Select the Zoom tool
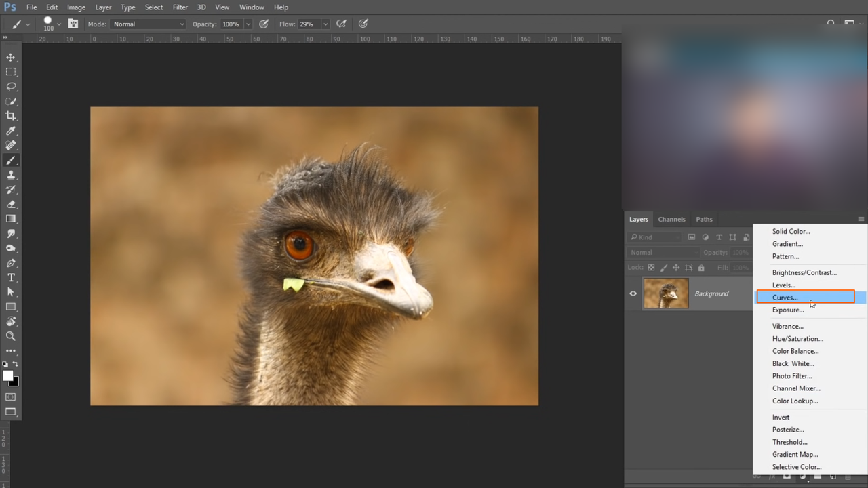The width and height of the screenshot is (868, 488). click(11, 335)
